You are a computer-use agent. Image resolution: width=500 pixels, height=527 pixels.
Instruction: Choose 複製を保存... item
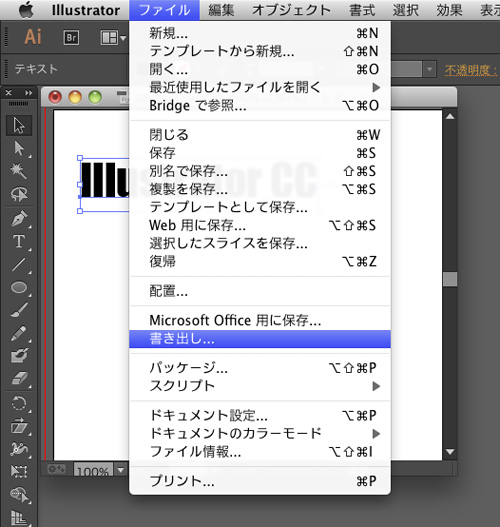pos(260,189)
